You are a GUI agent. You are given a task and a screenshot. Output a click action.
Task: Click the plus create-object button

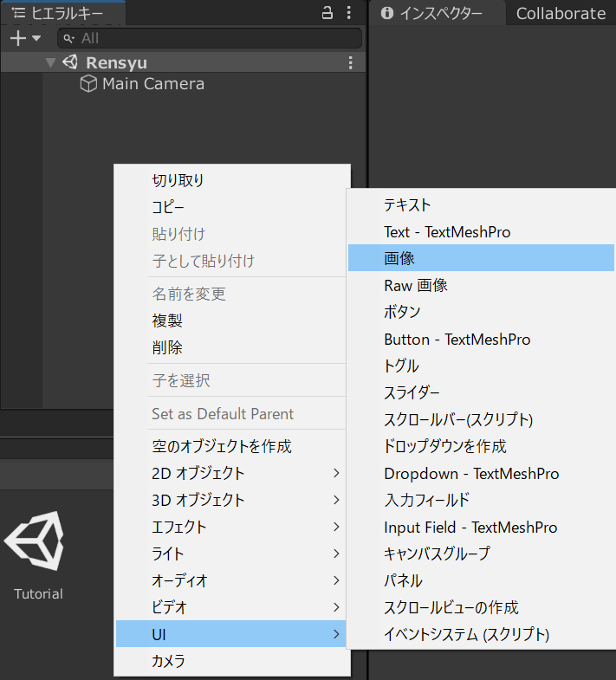point(16,38)
